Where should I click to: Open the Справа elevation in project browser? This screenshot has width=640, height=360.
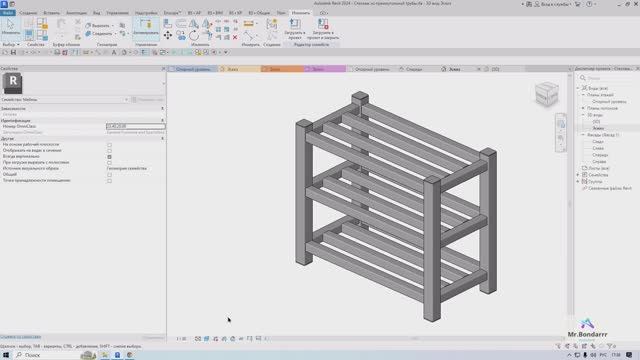tap(599, 162)
